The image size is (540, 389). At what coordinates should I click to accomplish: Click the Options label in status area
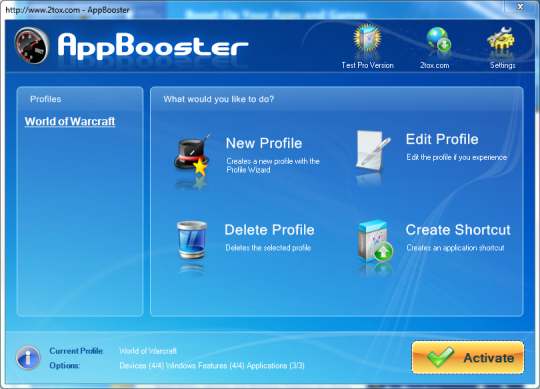65,365
